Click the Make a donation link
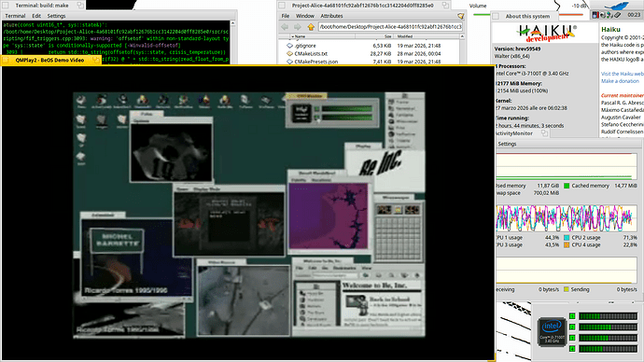Viewport: 644px width, 362px height. (x=620, y=81)
